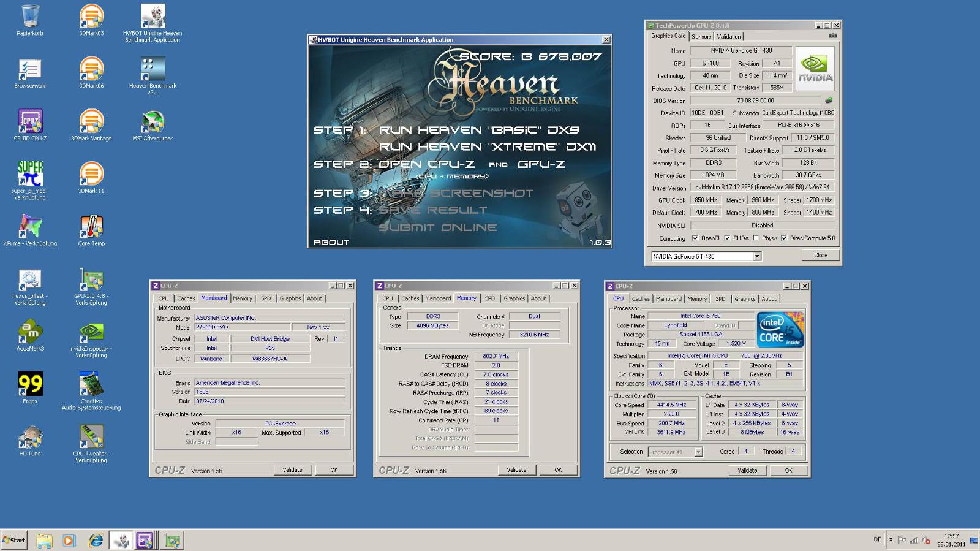Switch to the Validation tab in GPU-Z

(728, 37)
